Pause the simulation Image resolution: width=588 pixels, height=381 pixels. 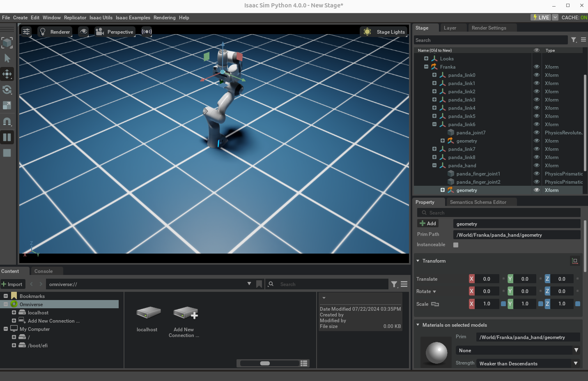(7, 137)
